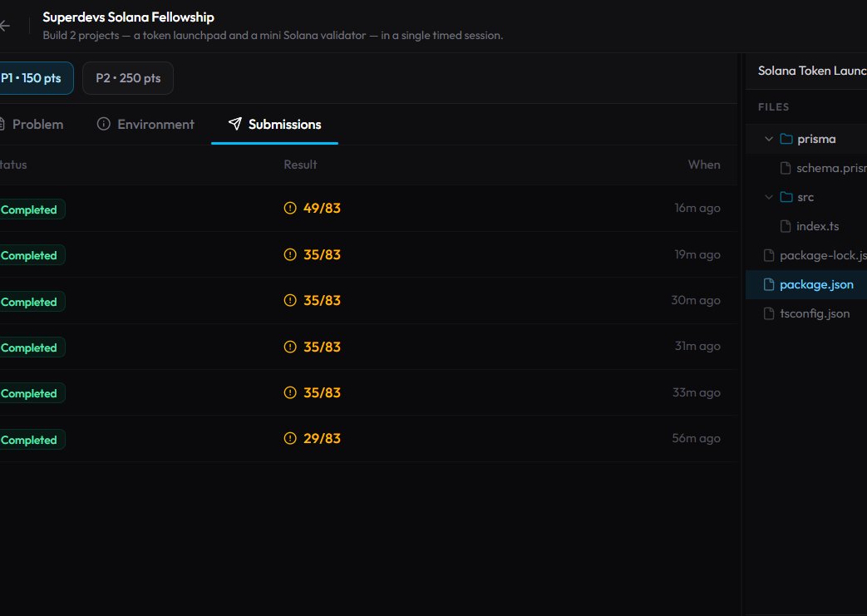Open the Environment tab
This screenshot has height=616, width=867.
click(146, 125)
